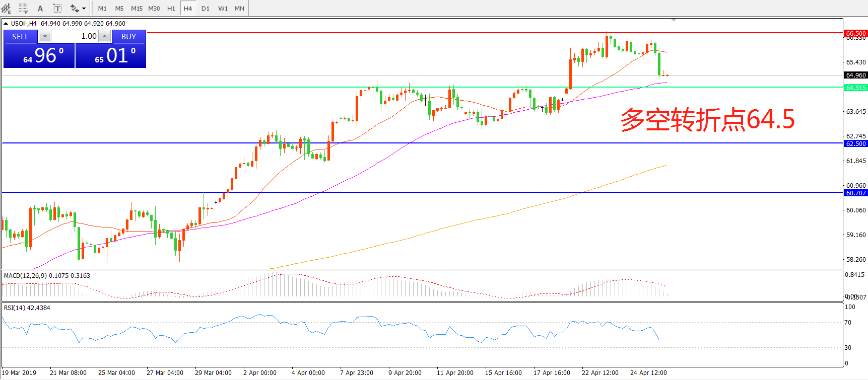Toggle the H4 timeframe button
This screenshot has height=380, width=868.
188,8
